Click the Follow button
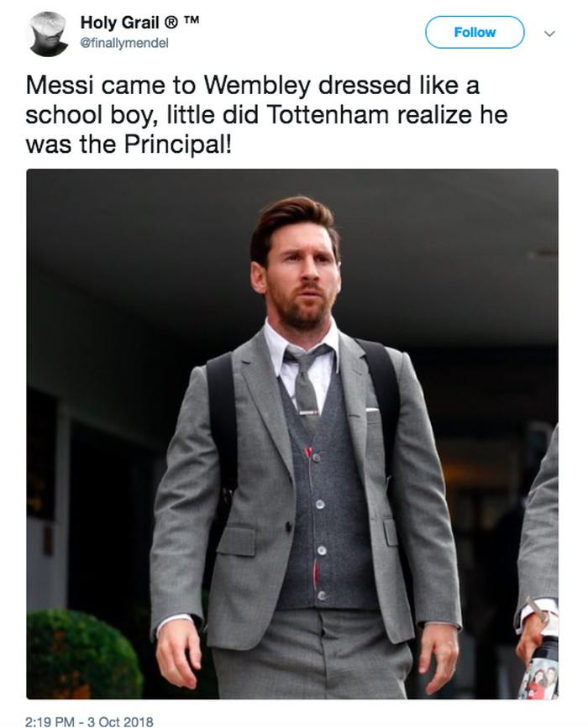The width and height of the screenshot is (588, 728). pyautogui.click(x=475, y=32)
